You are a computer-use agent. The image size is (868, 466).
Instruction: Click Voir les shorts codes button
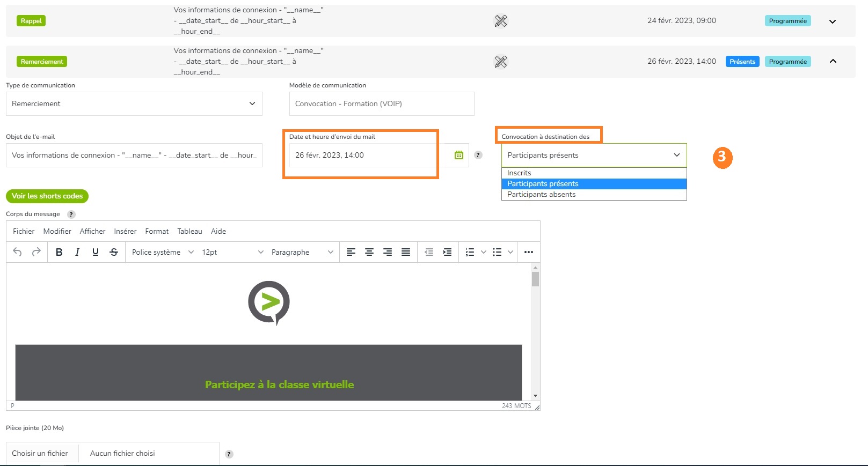pos(47,196)
